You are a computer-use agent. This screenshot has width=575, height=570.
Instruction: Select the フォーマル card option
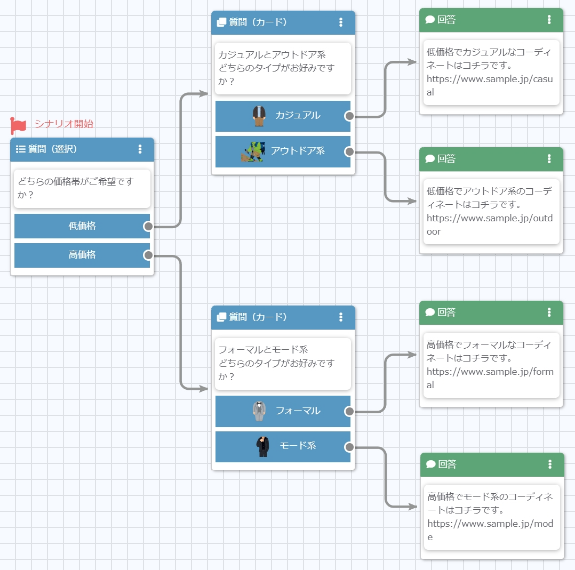point(283,411)
